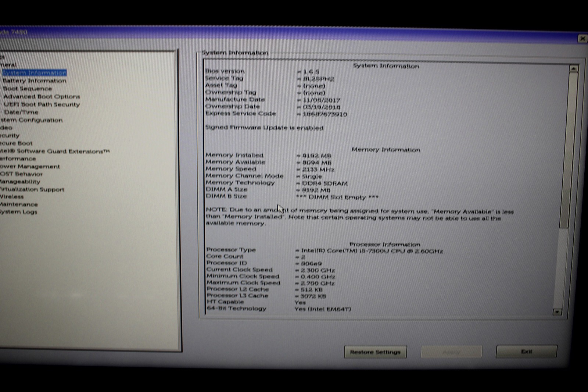The width and height of the screenshot is (588, 392).
Task: Click the Express Service Code row
Action: (x=276, y=114)
